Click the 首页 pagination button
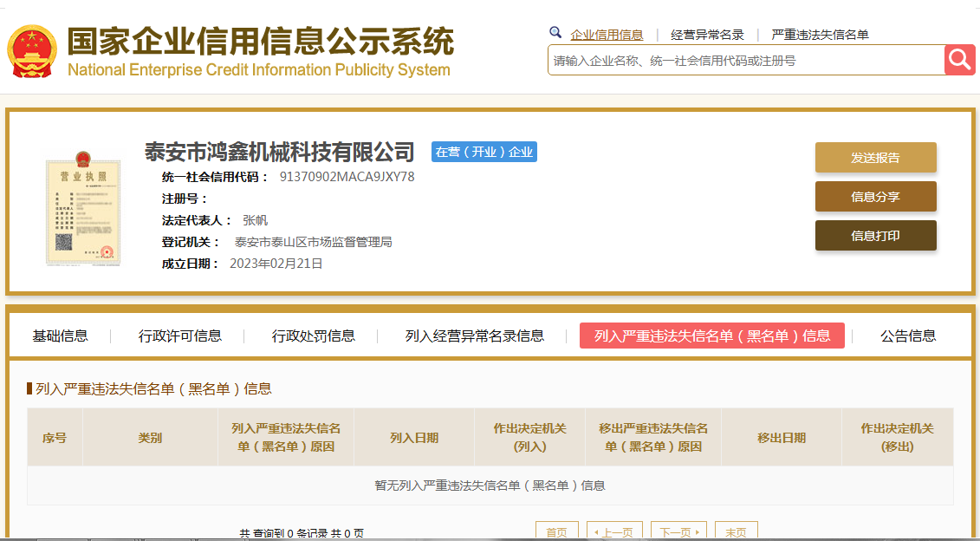The width and height of the screenshot is (980, 541). click(x=557, y=531)
